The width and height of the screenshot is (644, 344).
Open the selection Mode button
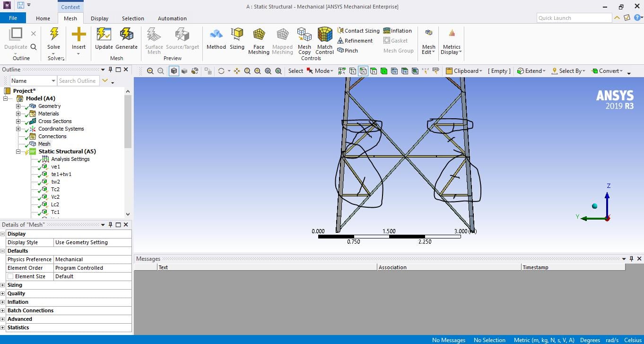coord(320,71)
